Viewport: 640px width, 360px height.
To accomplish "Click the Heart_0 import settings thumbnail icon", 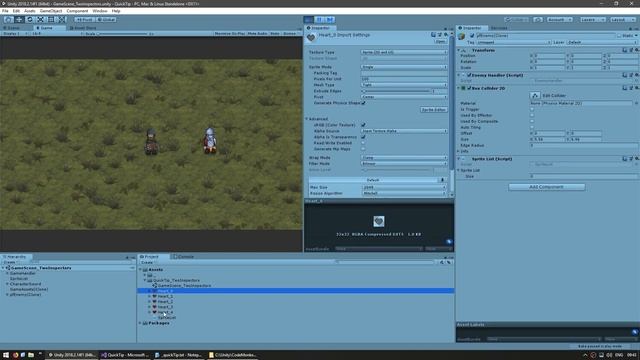I will point(311,38).
